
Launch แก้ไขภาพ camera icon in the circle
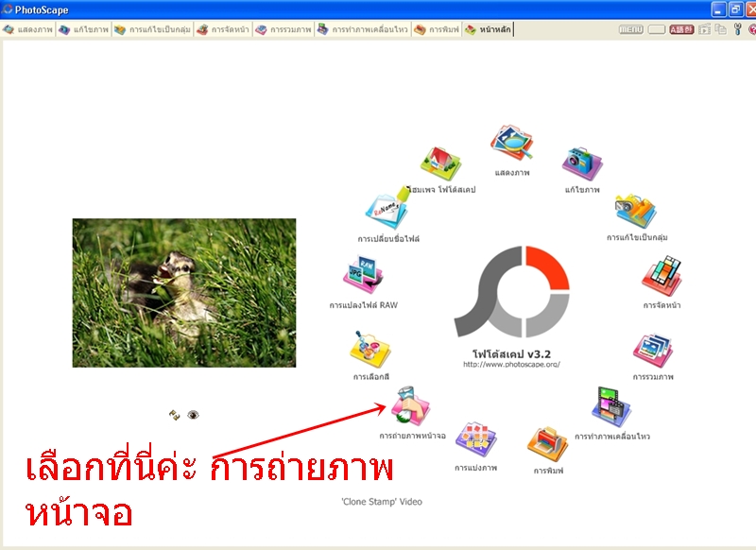pyautogui.click(x=582, y=163)
